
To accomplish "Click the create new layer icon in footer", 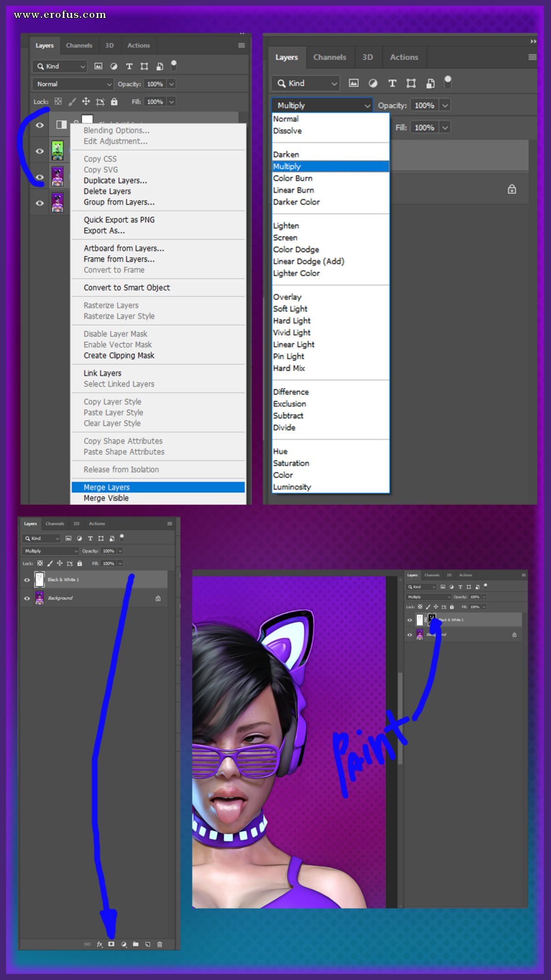I will coord(148,944).
